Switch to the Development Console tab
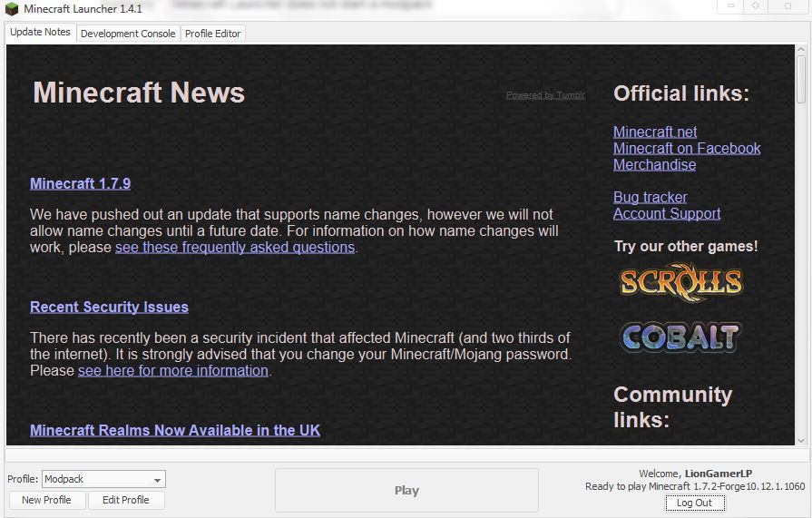 tap(128, 34)
